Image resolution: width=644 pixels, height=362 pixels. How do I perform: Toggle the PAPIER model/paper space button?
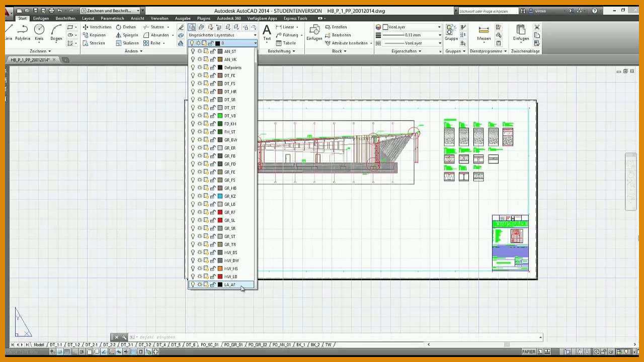pyautogui.click(x=529, y=352)
